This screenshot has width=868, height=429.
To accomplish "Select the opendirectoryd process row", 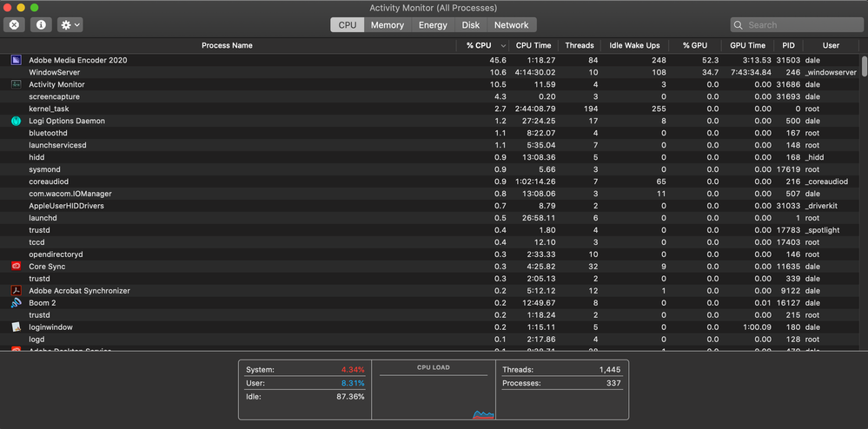I will tap(430, 254).
